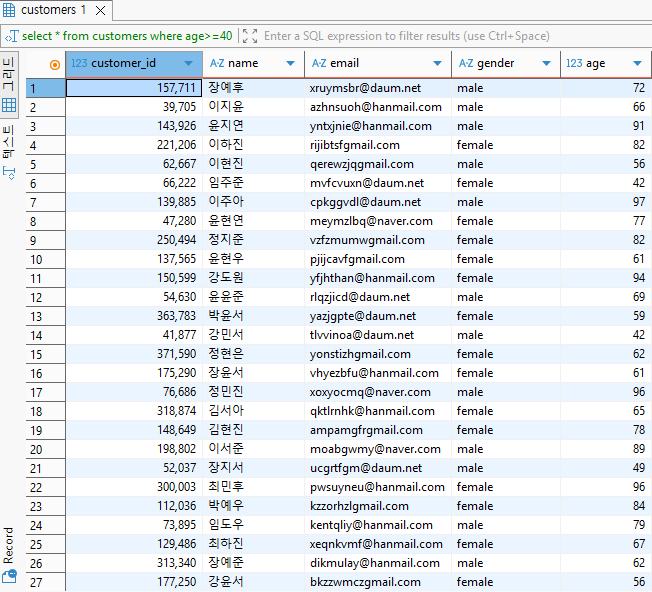Click the SQL query script icon

12,36
